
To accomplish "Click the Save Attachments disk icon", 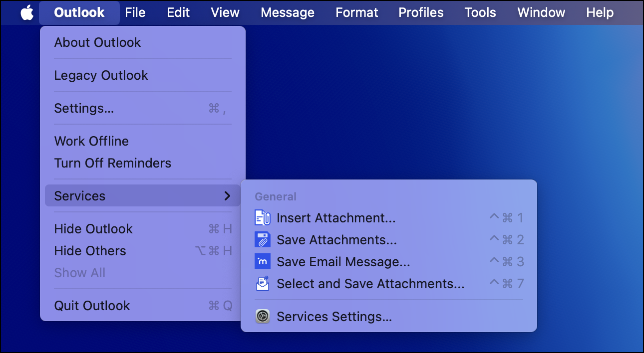I will coord(263,240).
